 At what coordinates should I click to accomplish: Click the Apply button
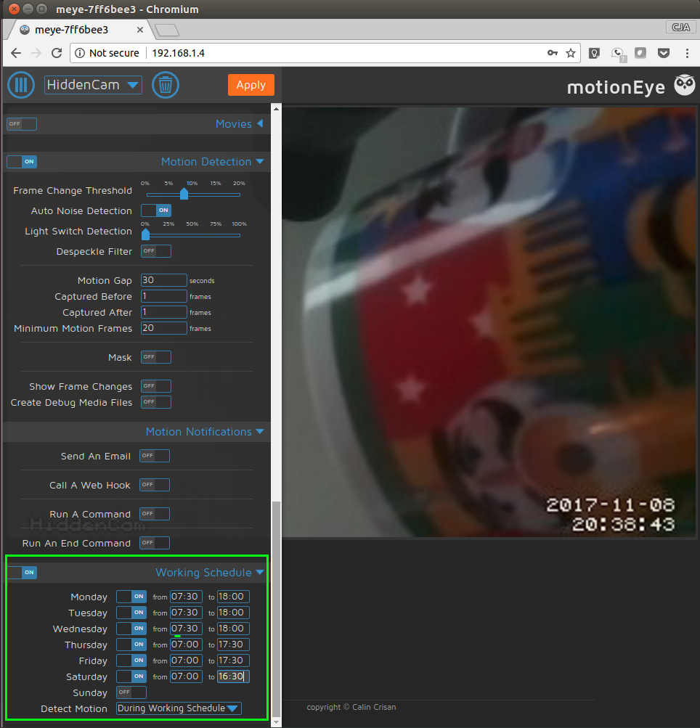tap(251, 85)
